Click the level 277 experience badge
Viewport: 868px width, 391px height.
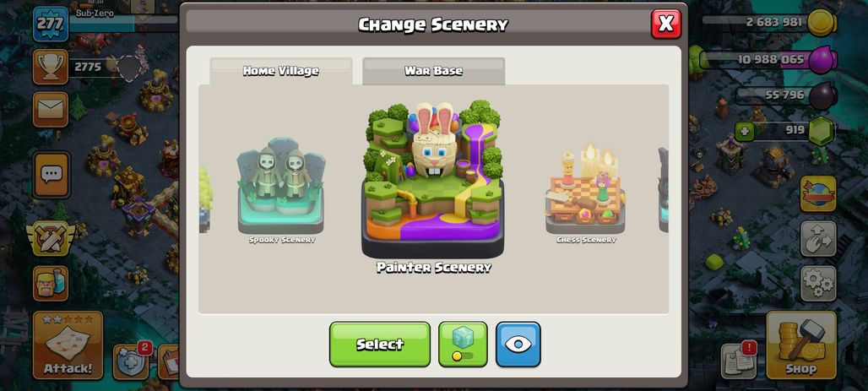[51, 24]
